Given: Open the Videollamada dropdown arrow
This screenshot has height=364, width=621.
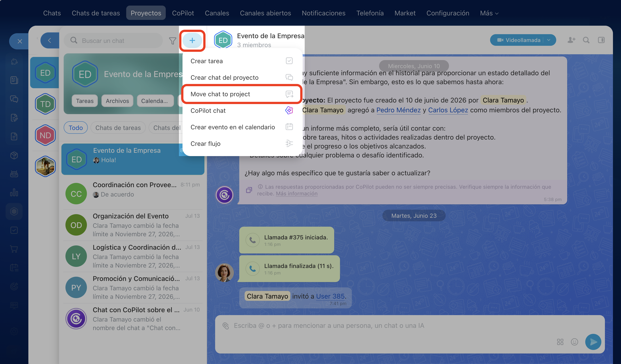Looking at the screenshot, I should 549,40.
